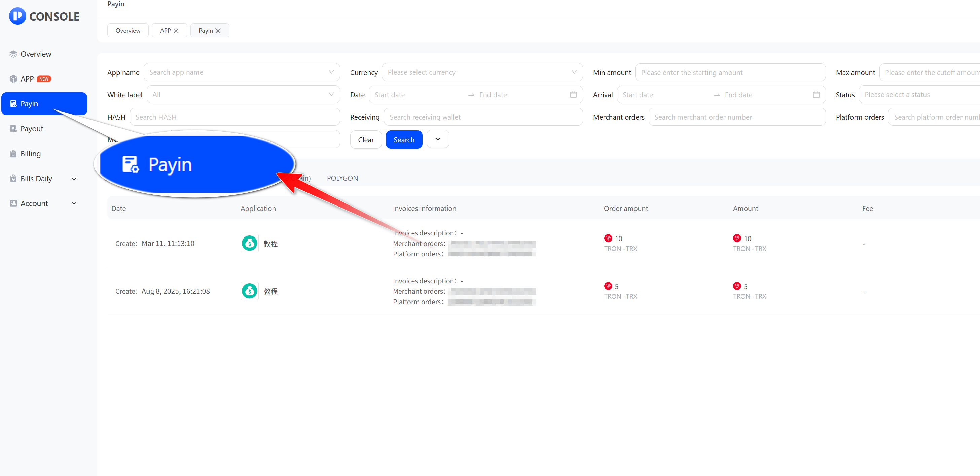Switch to the Overview tab

pyautogui.click(x=128, y=30)
